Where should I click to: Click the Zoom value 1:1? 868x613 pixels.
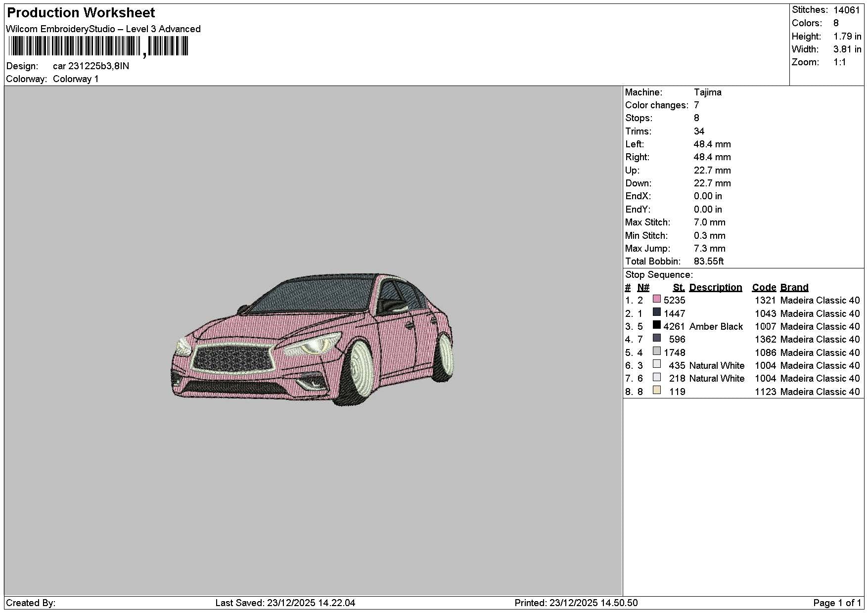[839, 62]
